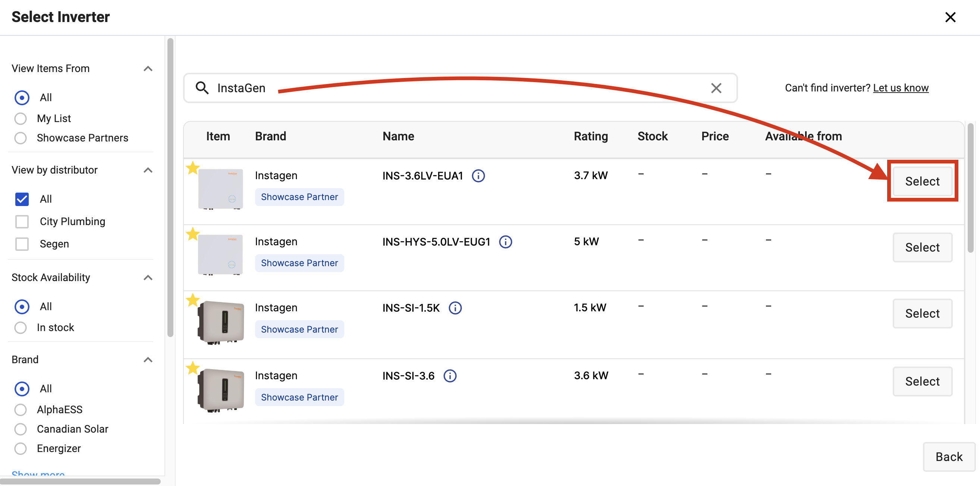Screen dimensions: 980x486
Task: Select All brands radio option
Action: [22, 389]
